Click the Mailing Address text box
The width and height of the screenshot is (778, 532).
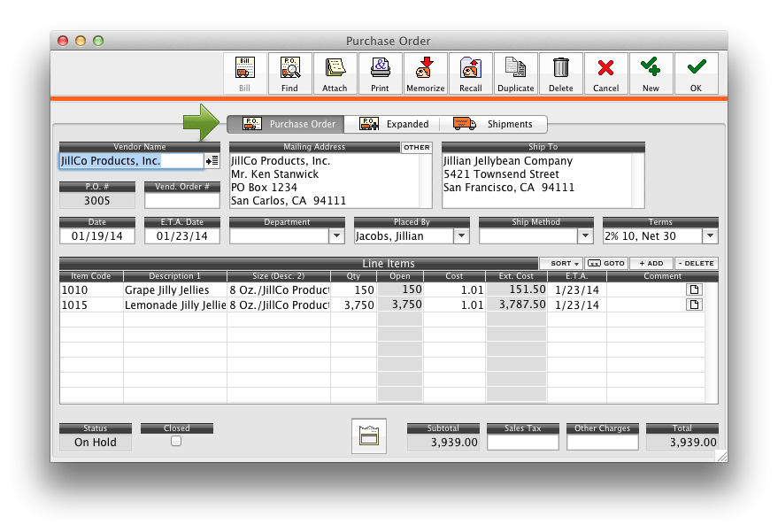tap(330, 181)
